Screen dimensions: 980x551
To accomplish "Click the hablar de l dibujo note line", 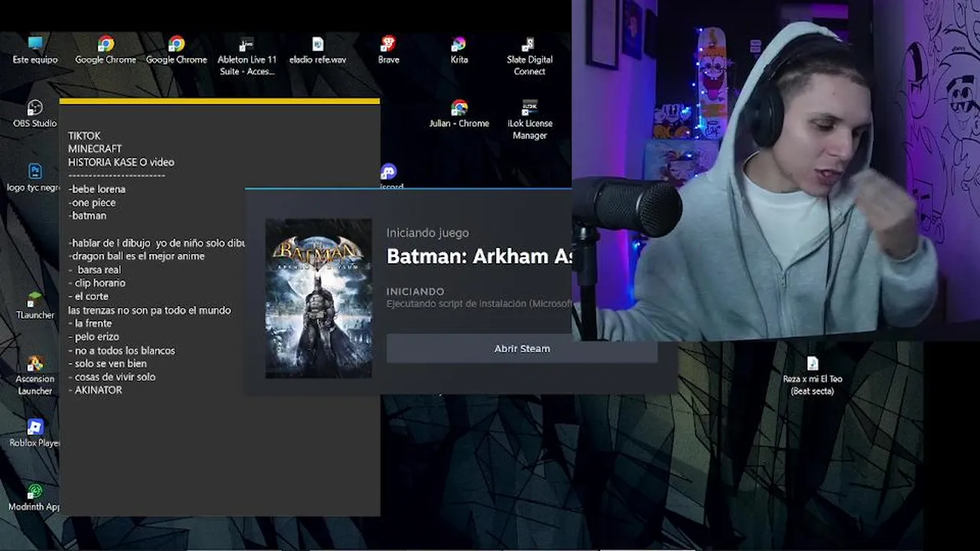I will point(156,243).
